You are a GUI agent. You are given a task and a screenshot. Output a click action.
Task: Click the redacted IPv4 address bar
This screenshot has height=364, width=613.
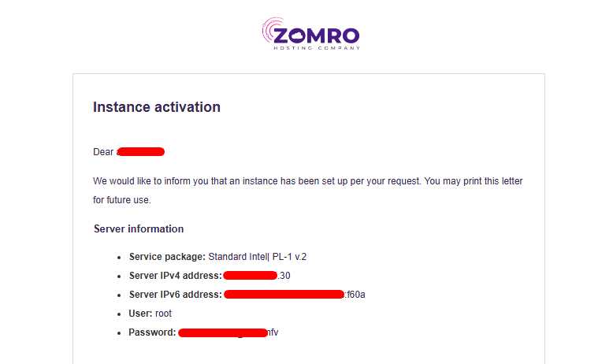[x=250, y=276]
